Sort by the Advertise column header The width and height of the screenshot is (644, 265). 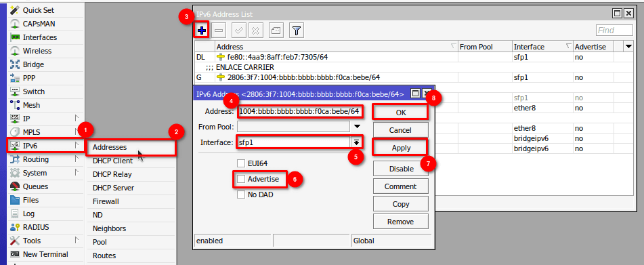coord(593,47)
